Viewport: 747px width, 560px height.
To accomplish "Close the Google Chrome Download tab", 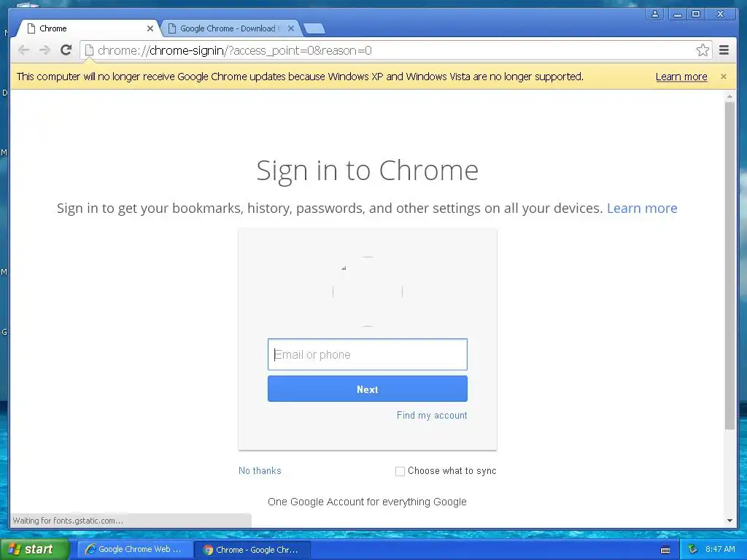I will pos(291,28).
